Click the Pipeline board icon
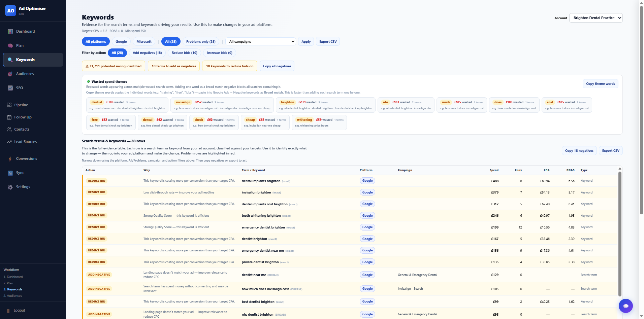Image resolution: width=644 pixels, height=319 pixels. (9, 105)
